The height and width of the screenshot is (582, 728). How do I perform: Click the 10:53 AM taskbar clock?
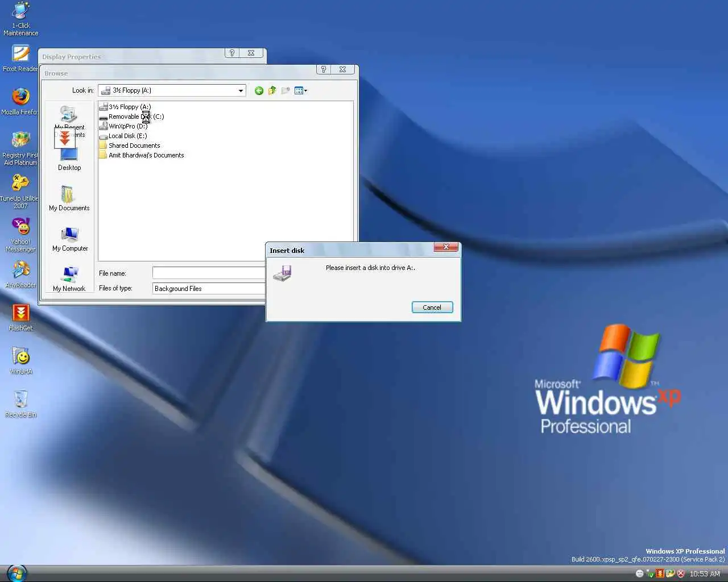705,574
